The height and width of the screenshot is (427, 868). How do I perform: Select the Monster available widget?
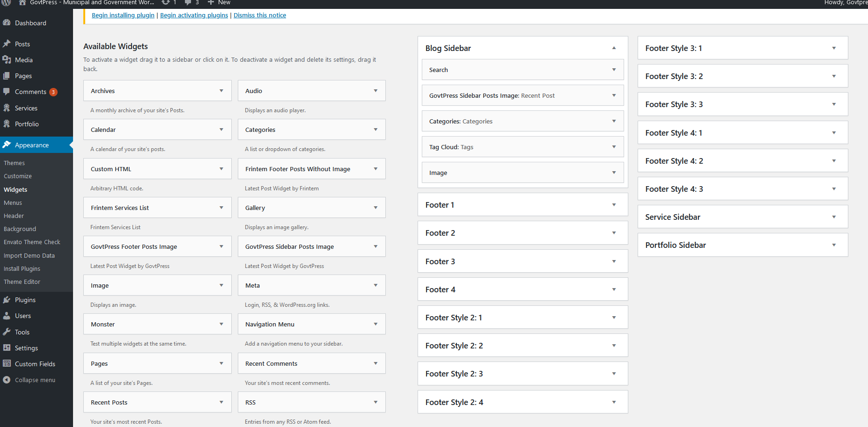click(157, 324)
